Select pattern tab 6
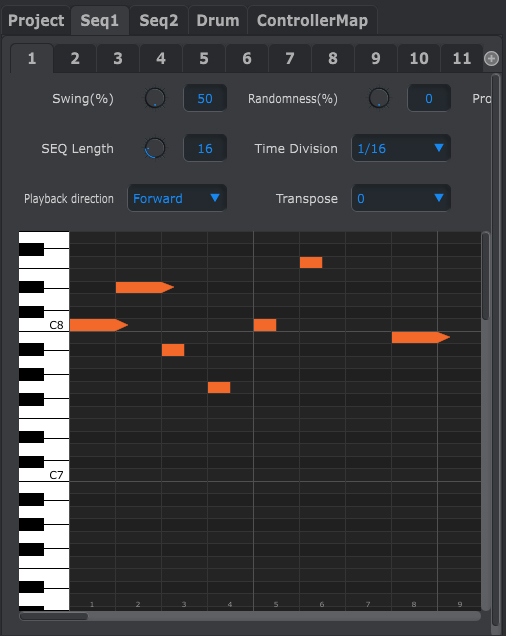The height and width of the screenshot is (636, 506). tap(247, 58)
